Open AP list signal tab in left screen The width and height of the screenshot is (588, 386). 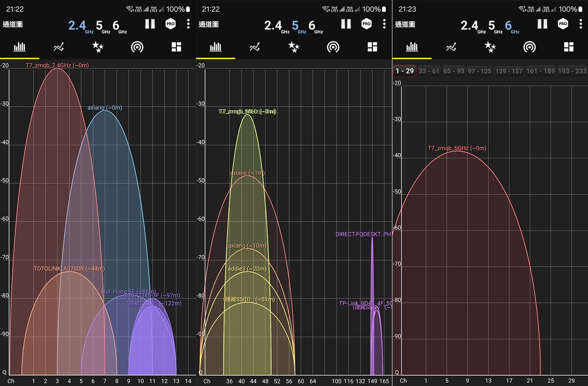click(x=137, y=47)
